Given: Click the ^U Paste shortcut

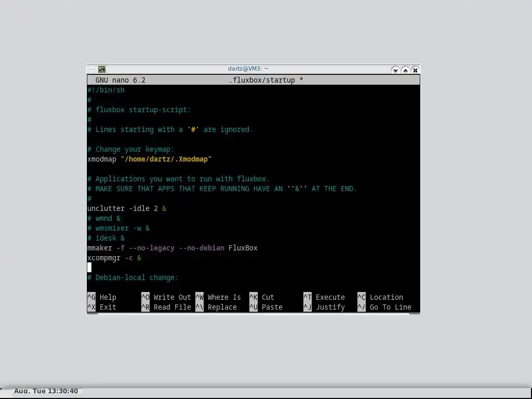Looking at the screenshot, I should tap(266, 307).
